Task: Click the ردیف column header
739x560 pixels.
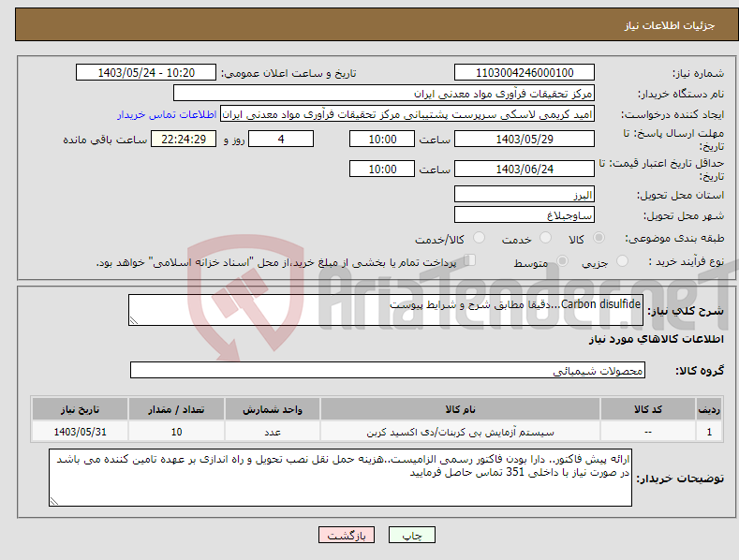Action: tap(709, 409)
